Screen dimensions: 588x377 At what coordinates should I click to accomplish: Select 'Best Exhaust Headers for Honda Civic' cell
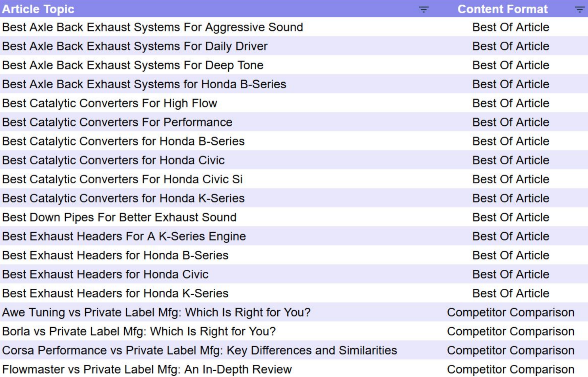[x=105, y=275]
